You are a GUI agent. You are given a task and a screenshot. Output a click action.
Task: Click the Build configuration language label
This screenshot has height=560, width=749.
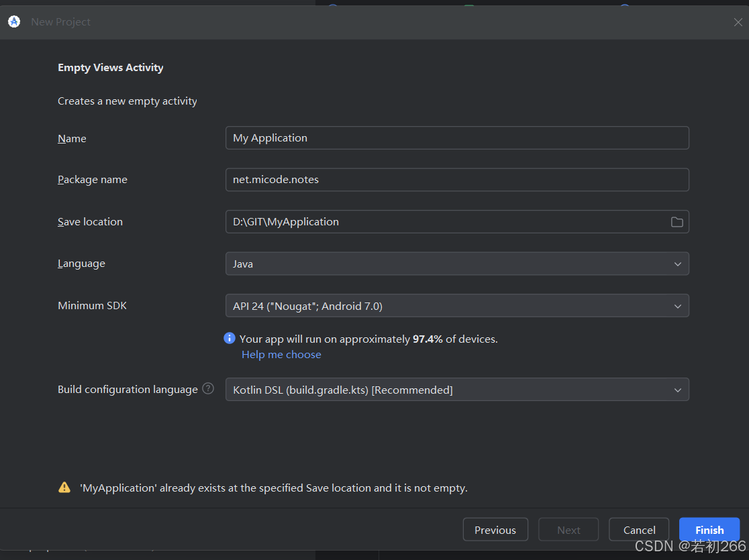[x=128, y=390]
